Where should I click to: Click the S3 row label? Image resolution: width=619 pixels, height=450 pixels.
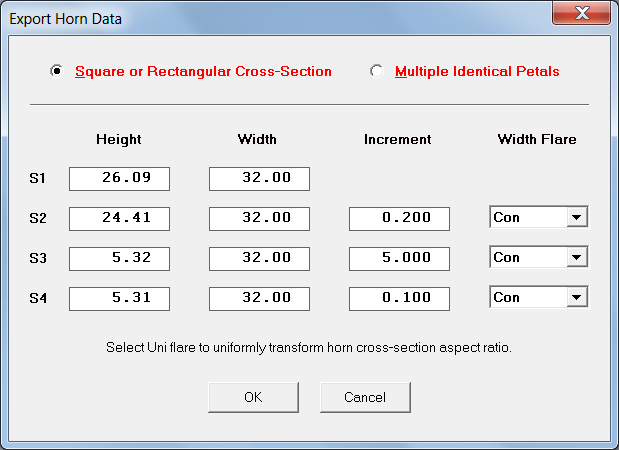pyautogui.click(x=38, y=259)
